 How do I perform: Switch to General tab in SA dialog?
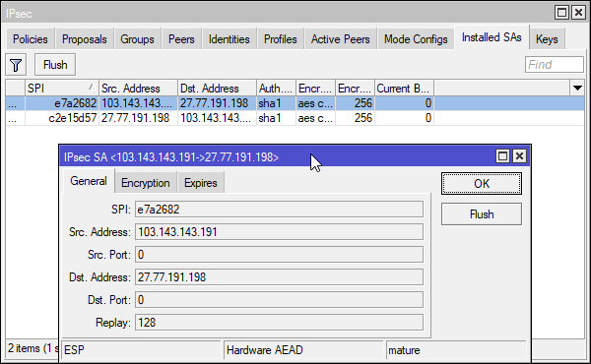click(89, 181)
